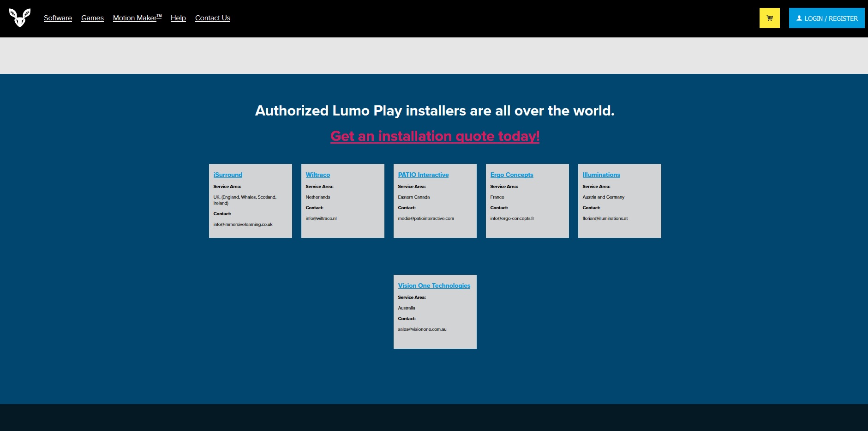Visit the Wiltraco installer link

(317, 175)
